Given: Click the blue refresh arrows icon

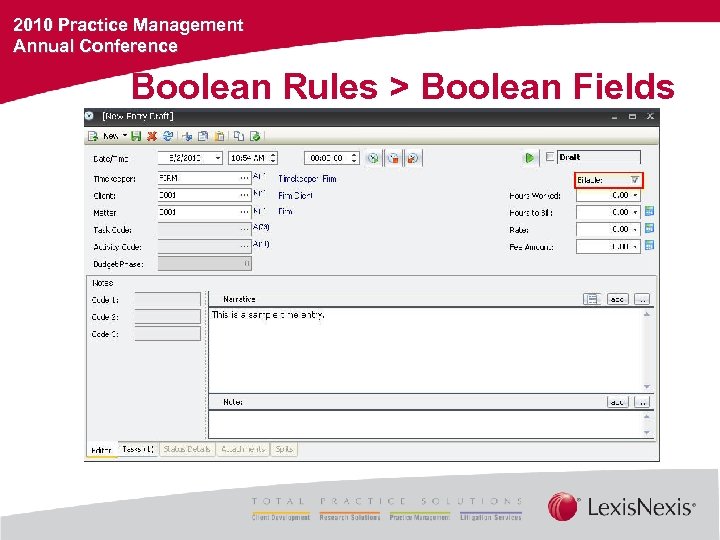Looking at the screenshot, I should pyautogui.click(x=168, y=136).
